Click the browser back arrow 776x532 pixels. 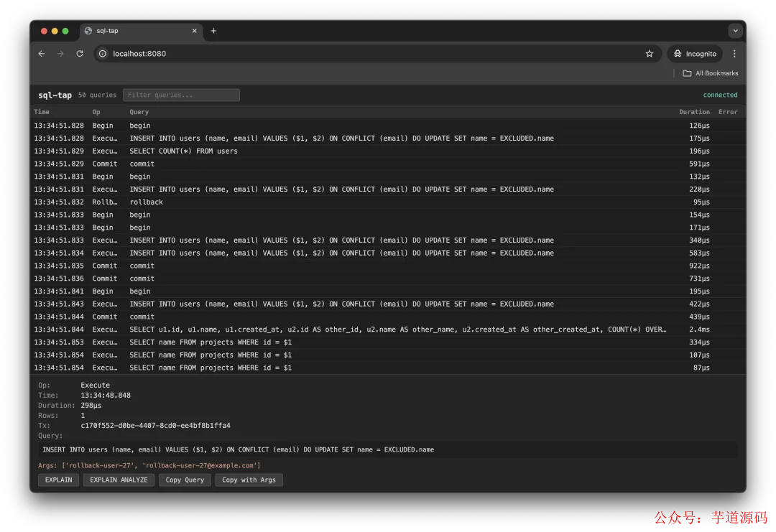click(x=42, y=54)
